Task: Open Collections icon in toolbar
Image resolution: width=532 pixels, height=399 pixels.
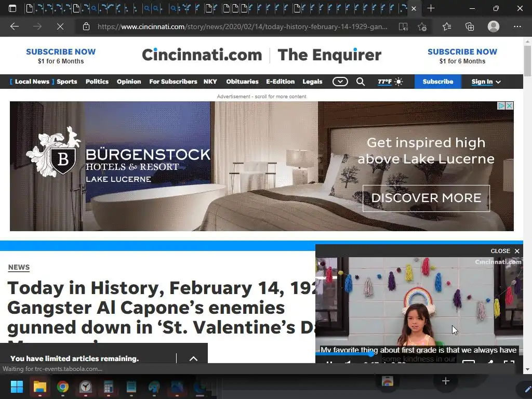Action: click(470, 26)
